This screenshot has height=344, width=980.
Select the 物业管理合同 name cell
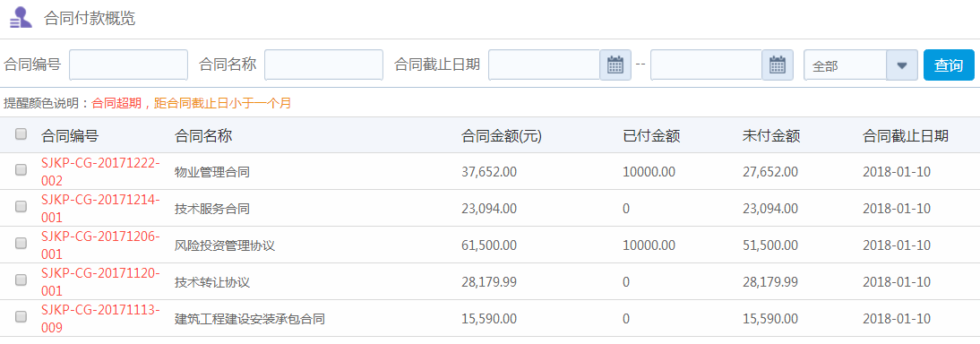(212, 172)
